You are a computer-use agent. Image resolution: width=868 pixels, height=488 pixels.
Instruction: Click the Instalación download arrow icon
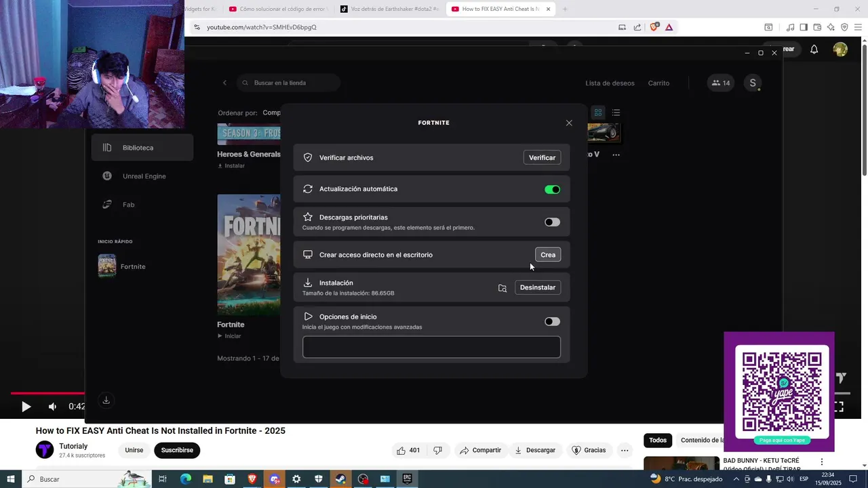coord(308,283)
